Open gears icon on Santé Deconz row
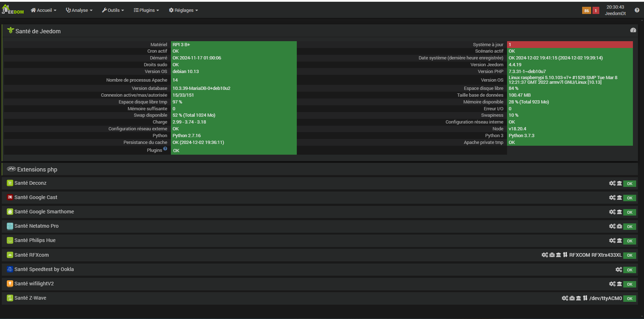 point(612,183)
